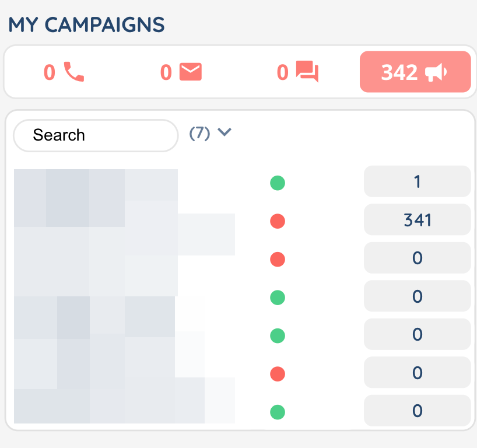Open the count badge showing 1

click(x=417, y=182)
